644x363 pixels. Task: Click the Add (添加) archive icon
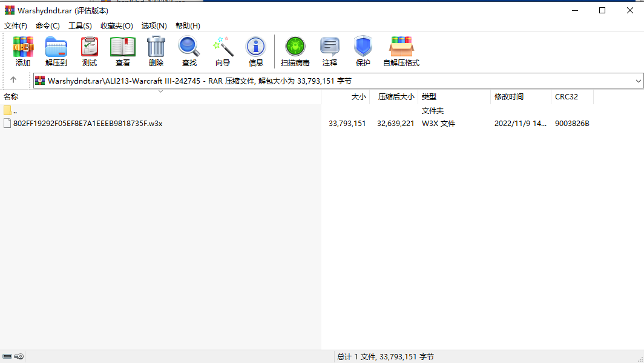coord(23,51)
